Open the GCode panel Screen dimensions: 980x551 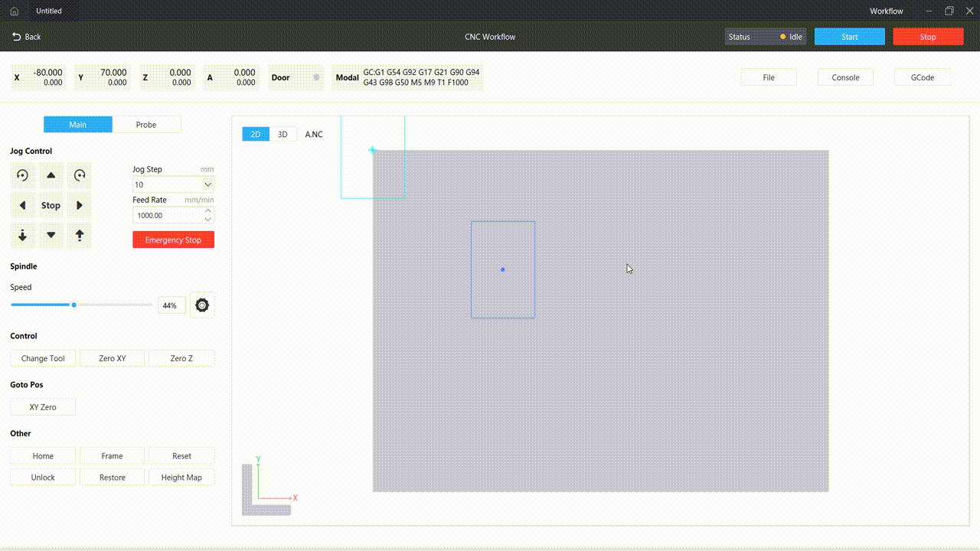pyautogui.click(x=922, y=77)
